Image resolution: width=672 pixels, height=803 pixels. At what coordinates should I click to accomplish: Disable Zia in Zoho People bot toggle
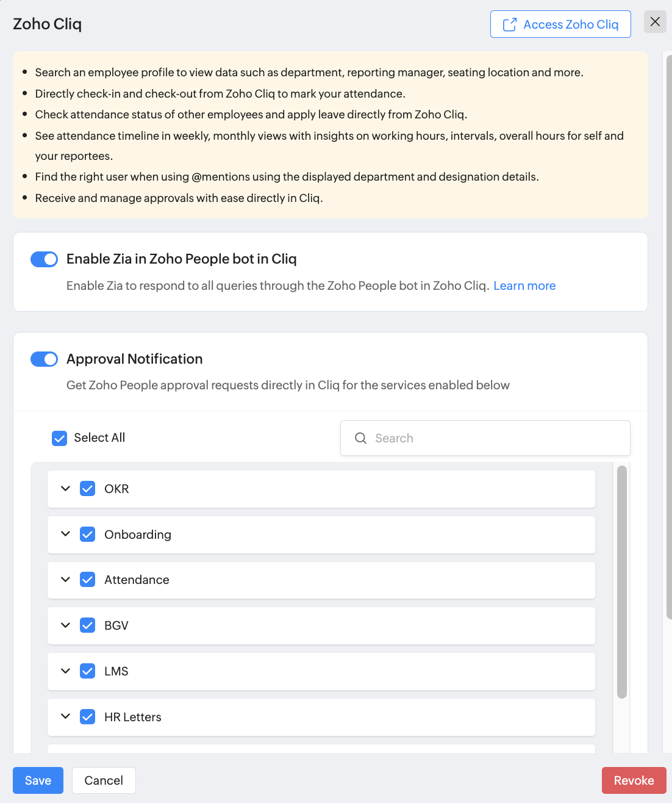pyautogui.click(x=44, y=259)
